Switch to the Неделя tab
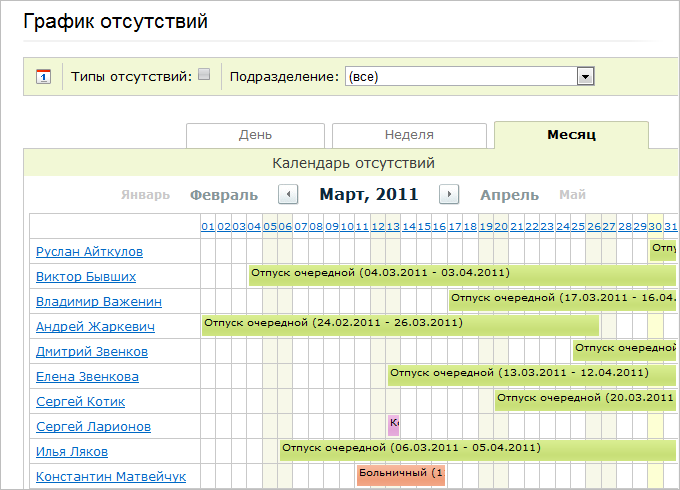 point(409,135)
